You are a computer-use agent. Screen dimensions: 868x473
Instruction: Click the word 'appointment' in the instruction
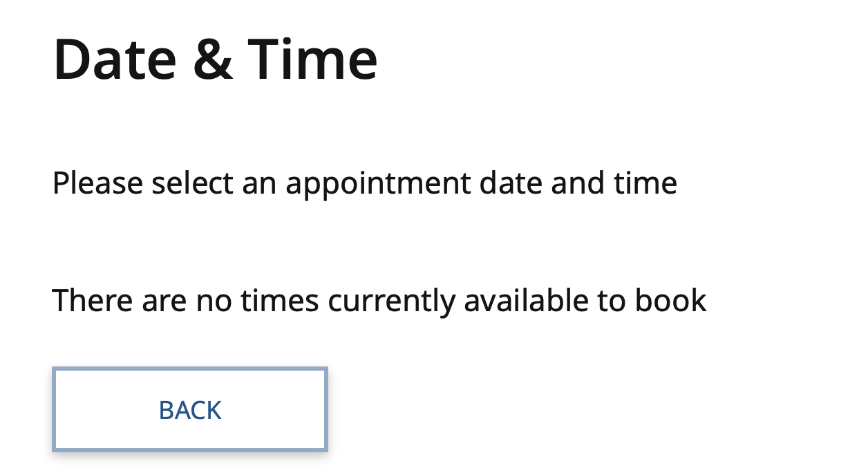pyautogui.click(x=377, y=184)
